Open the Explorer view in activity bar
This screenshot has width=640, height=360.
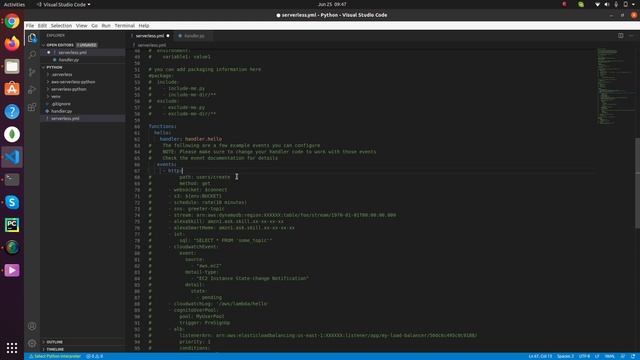click(x=32, y=38)
